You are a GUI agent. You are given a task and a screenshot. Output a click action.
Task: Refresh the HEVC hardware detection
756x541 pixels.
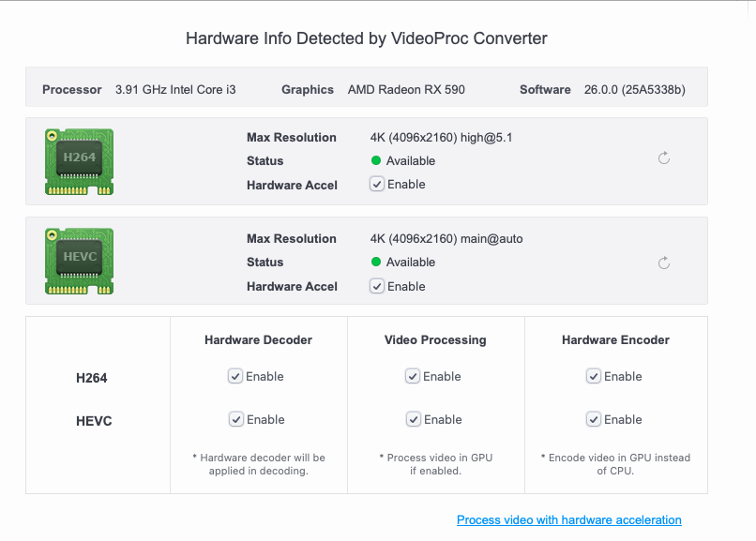pos(664,263)
